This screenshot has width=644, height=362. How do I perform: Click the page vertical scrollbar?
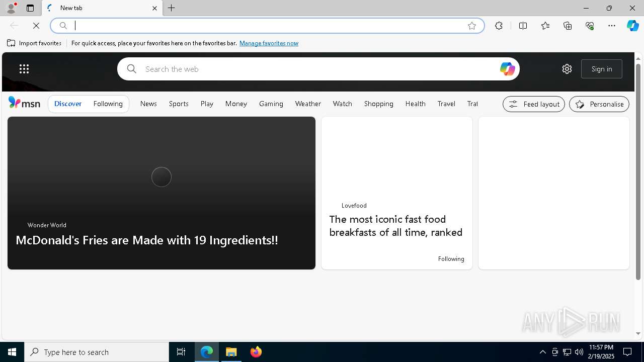638,172
